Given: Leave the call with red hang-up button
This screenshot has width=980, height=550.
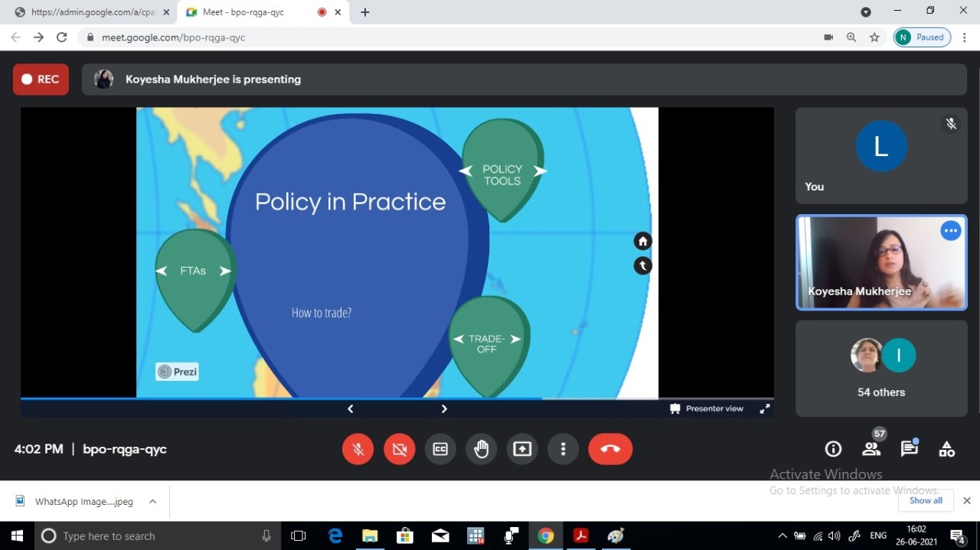Looking at the screenshot, I should (610, 449).
